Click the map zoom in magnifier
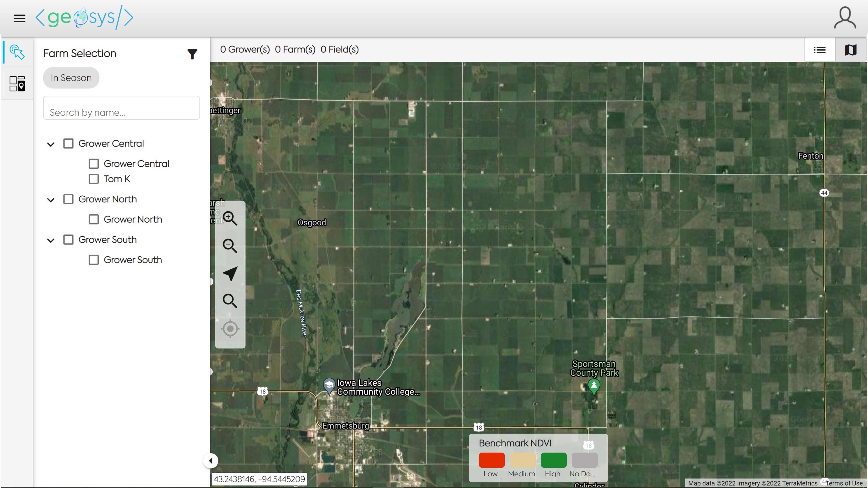 tap(230, 218)
